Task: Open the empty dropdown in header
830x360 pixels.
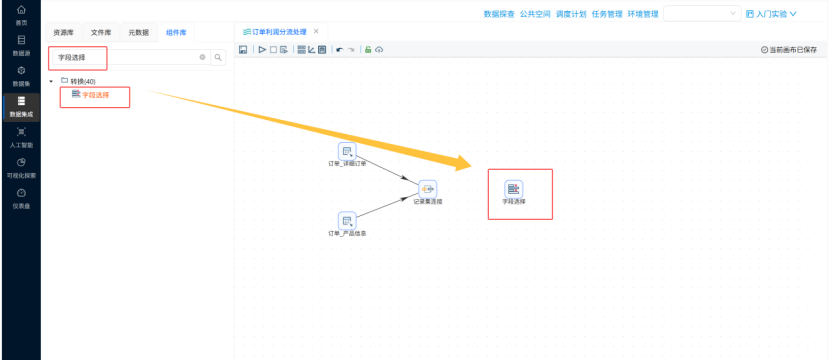Action: 702,14
